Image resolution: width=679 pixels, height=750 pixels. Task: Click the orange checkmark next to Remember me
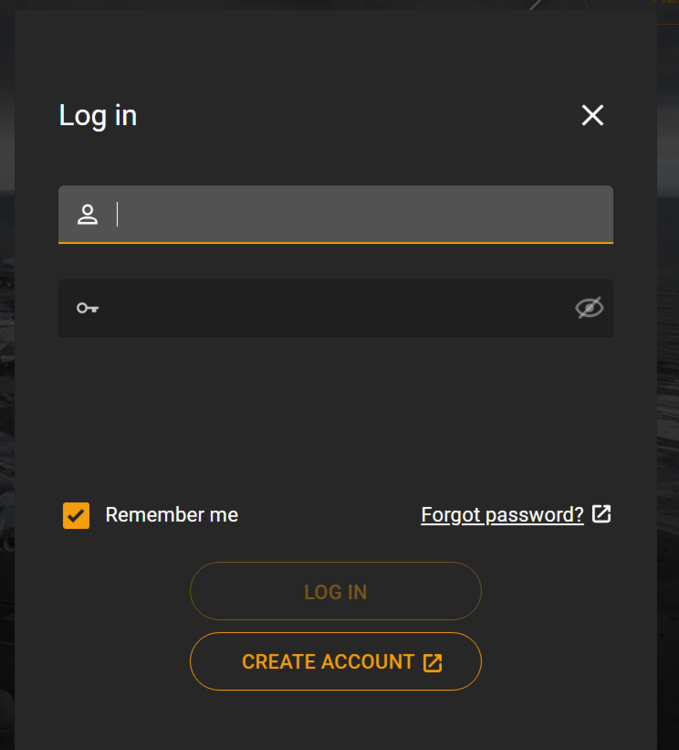(76, 515)
